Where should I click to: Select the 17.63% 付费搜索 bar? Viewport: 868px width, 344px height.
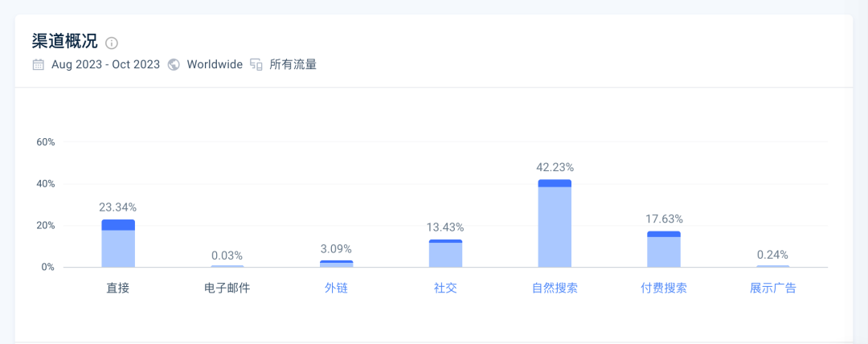pos(664,249)
